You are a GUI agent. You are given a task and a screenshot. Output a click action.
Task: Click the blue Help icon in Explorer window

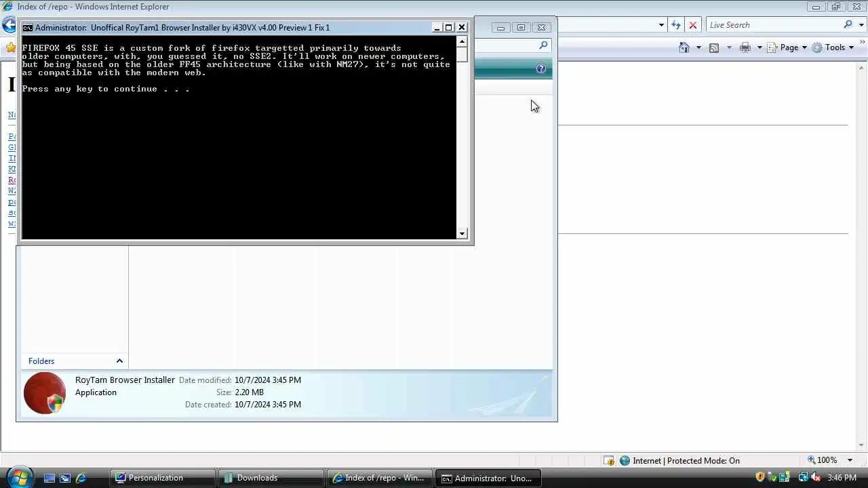[540, 68]
